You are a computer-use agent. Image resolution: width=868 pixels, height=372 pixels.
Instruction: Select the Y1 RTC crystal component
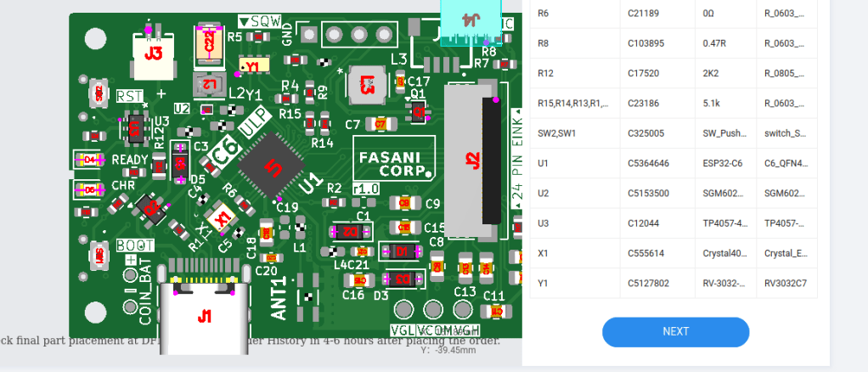pyautogui.click(x=252, y=65)
